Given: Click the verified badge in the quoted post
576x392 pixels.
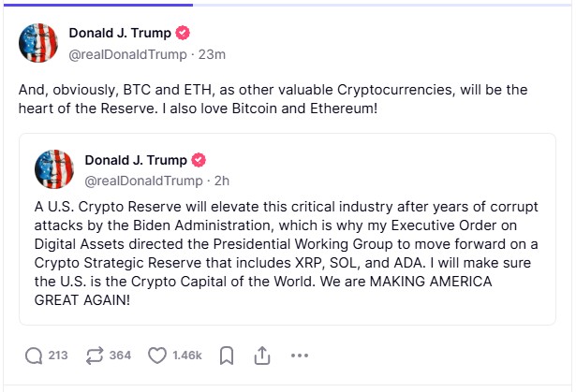Looking at the screenshot, I should click(x=199, y=160).
